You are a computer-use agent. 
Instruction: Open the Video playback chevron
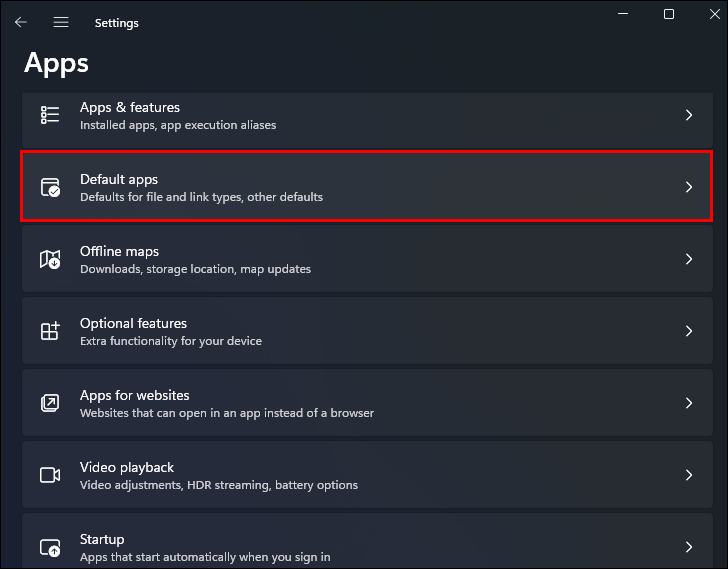click(x=688, y=475)
